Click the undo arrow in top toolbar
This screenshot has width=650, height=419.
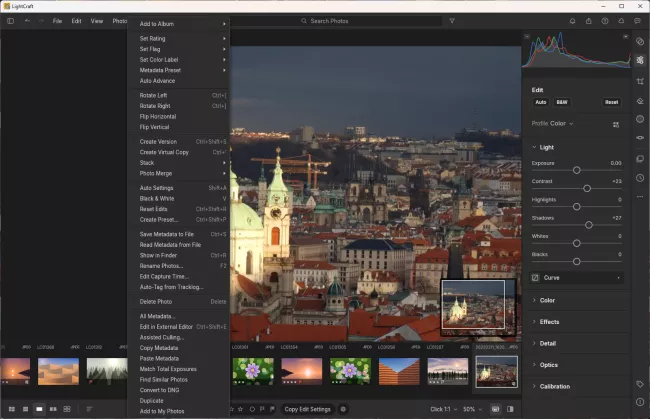[x=27, y=21]
